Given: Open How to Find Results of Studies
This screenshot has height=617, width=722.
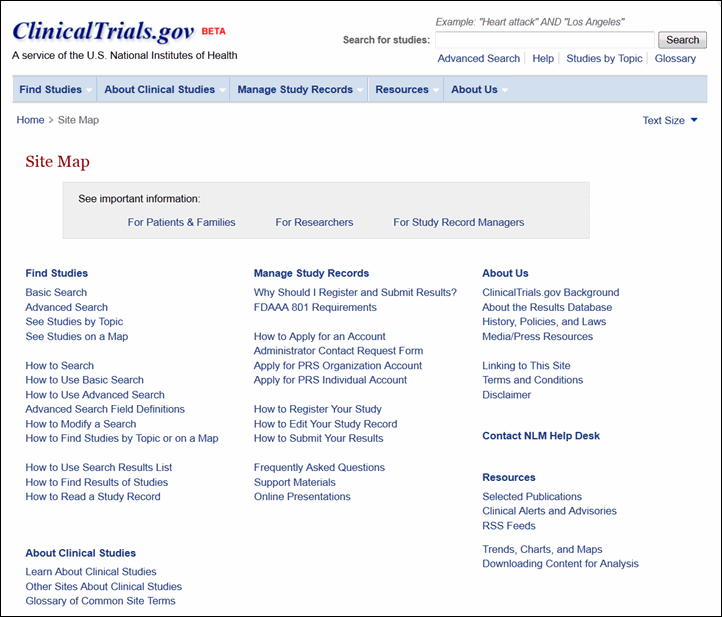Looking at the screenshot, I should (x=97, y=482).
